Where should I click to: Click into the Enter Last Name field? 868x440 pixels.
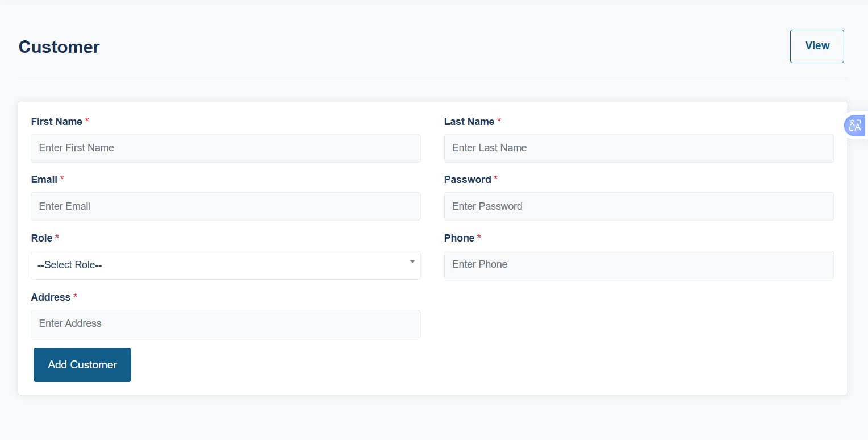[x=639, y=148]
